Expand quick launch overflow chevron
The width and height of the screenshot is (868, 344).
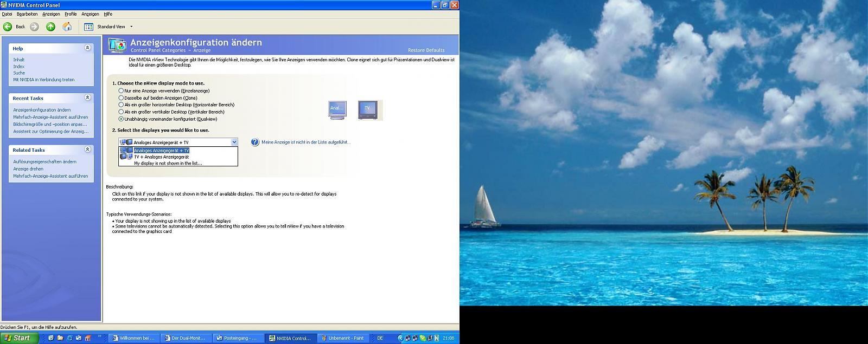(100, 336)
